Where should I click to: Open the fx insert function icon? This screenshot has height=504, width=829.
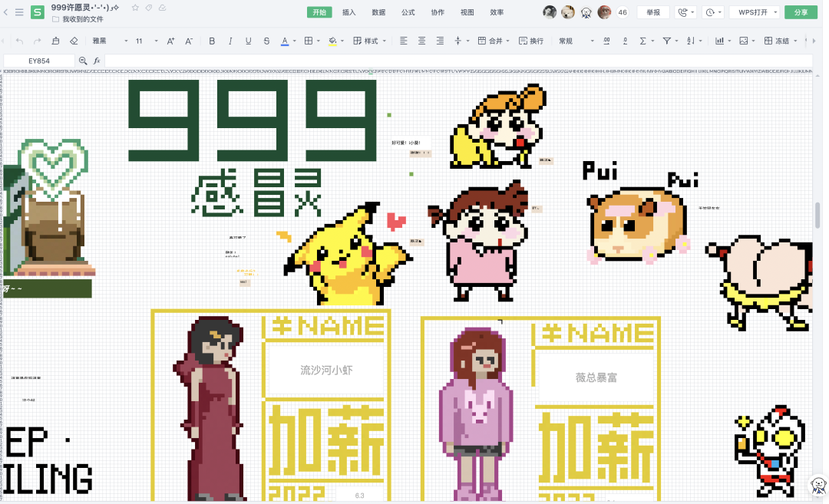(x=97, y=61)
